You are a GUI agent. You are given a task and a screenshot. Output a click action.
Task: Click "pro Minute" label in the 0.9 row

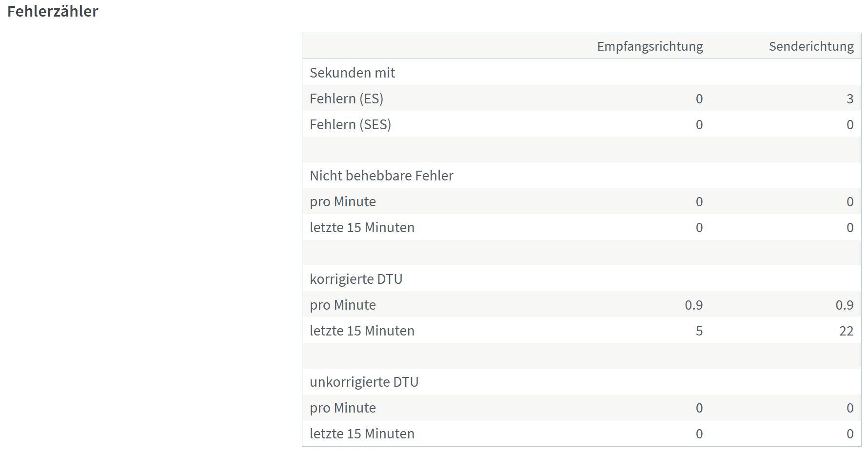click(343, 305)
